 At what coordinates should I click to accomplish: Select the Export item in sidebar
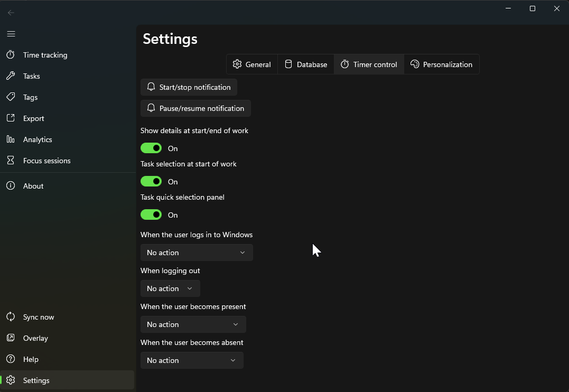34,118
